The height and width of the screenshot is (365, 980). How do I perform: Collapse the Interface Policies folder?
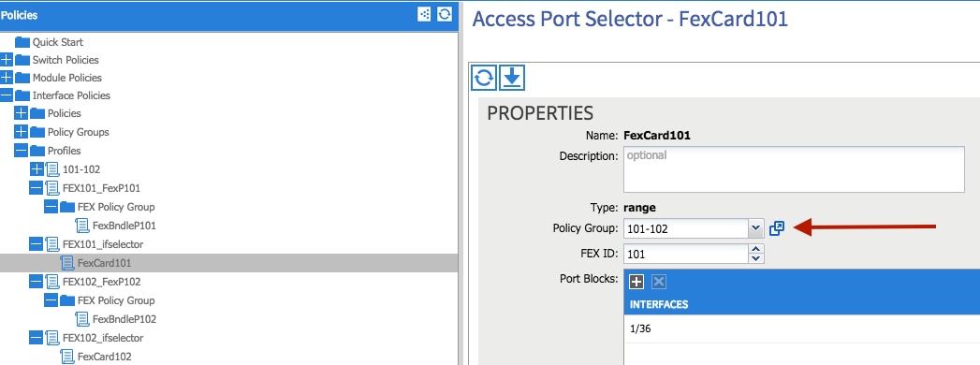(x=7, y=95)
